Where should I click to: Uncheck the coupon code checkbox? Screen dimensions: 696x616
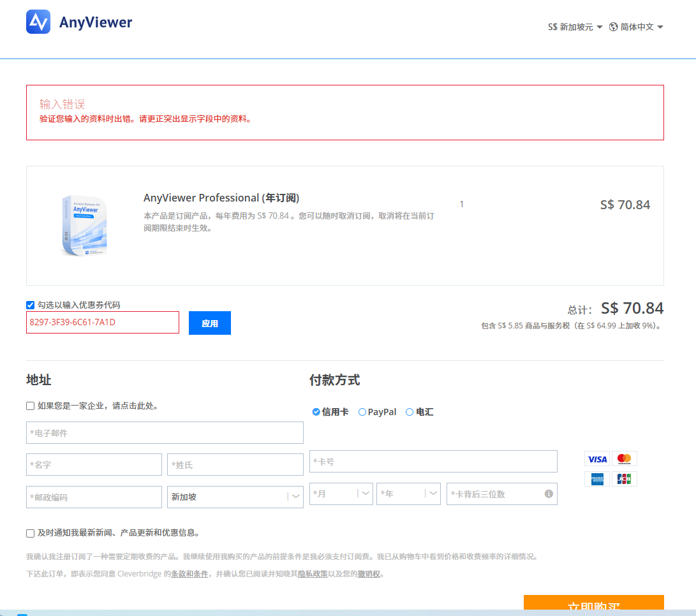point(30,305)
